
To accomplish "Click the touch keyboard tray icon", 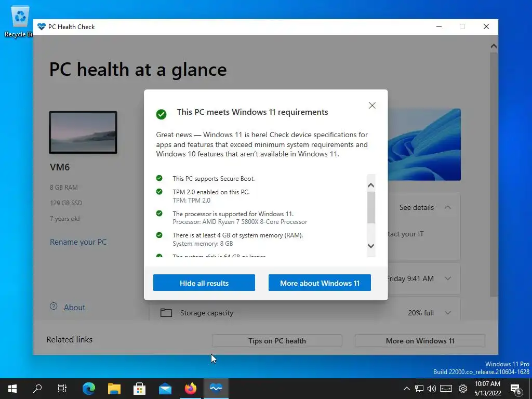I will click(446, 389).
